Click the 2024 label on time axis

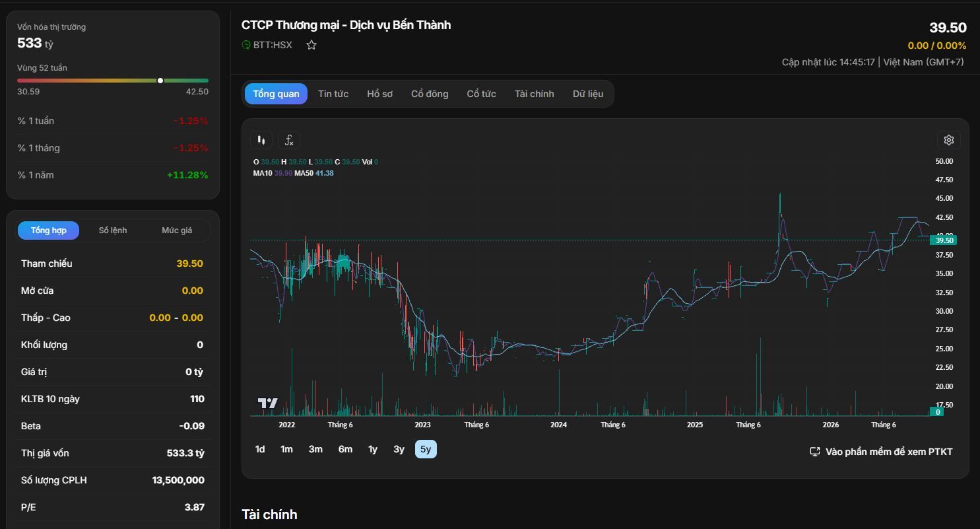pos(558,425)
